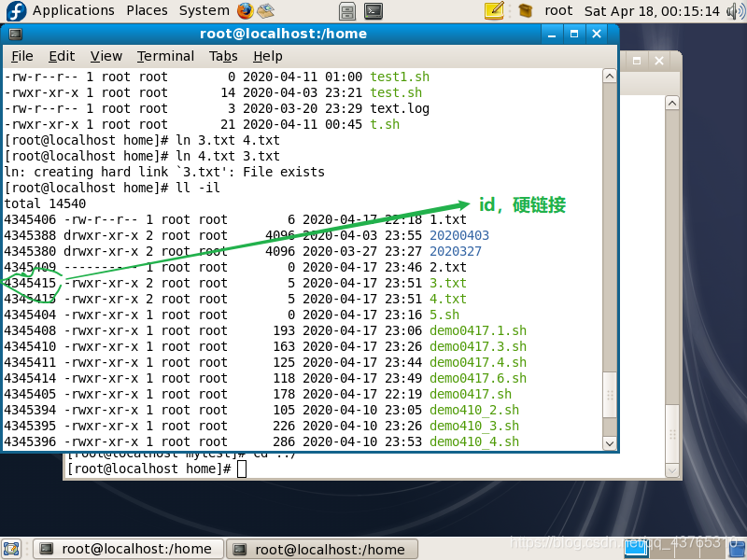Image resolution: width=747 pixels, height=560 pixels.
Task: Click the background terminal prompt line
Action: pyautogui.click(x=157, y=469)
